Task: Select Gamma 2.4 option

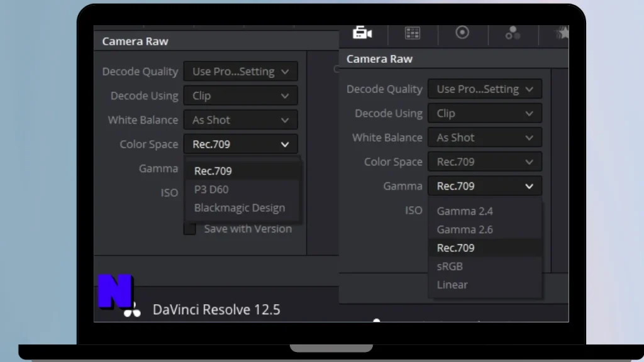Action: [x=485, y=211]
